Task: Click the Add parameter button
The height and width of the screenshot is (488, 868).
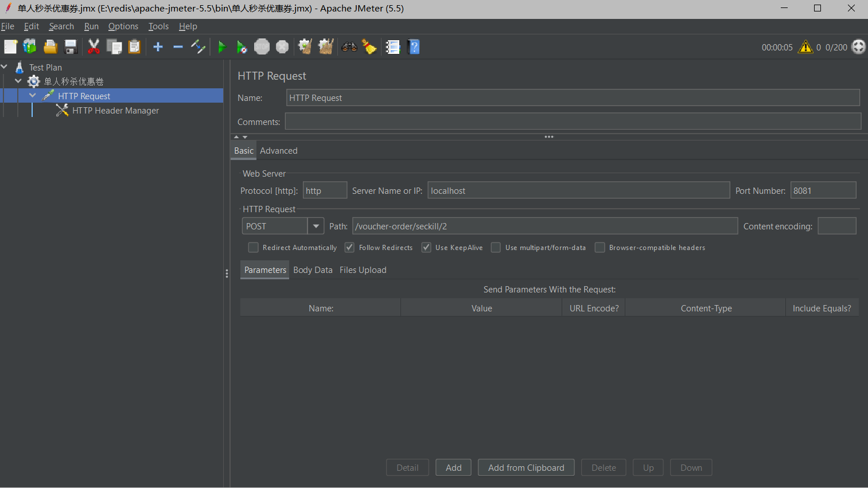Action: point(453,467)
